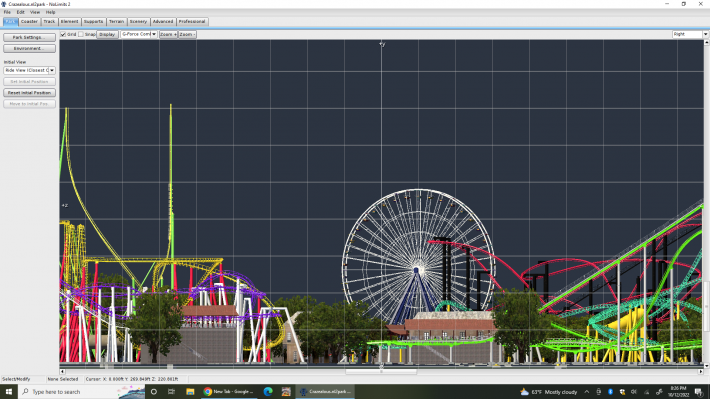Open the taskbar clock and date
710x399 pixels.
click(x=678, y=392)
